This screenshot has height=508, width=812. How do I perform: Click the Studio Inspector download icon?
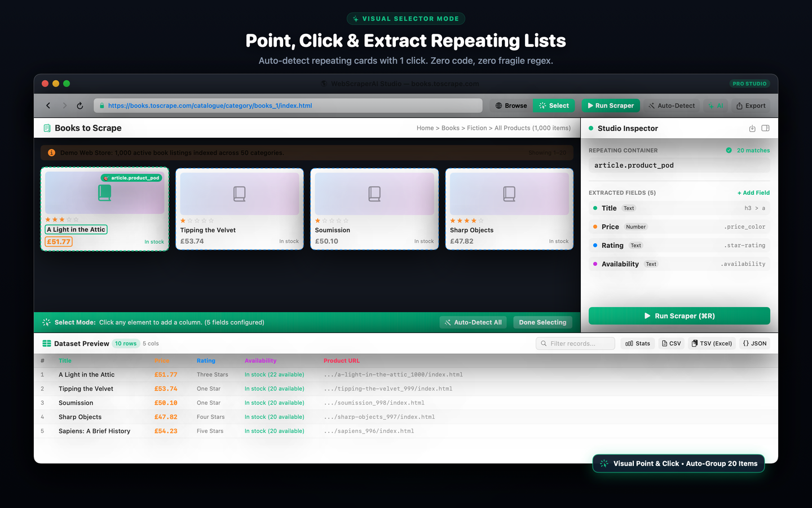[752, 129]
